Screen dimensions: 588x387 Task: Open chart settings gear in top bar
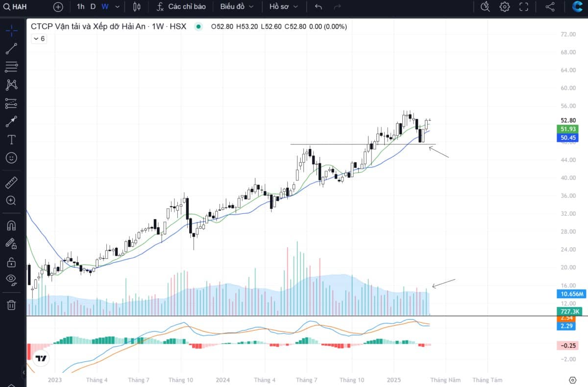(x=505, y=7)
